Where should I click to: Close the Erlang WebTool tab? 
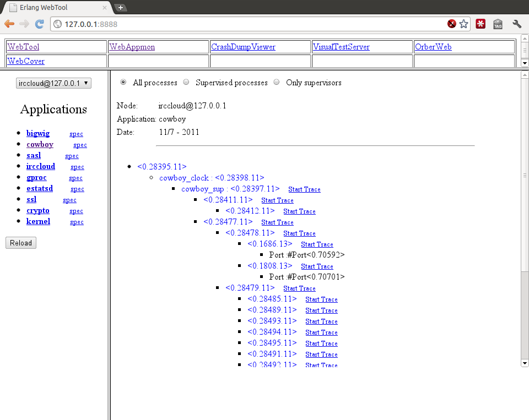tap(105, 7)
